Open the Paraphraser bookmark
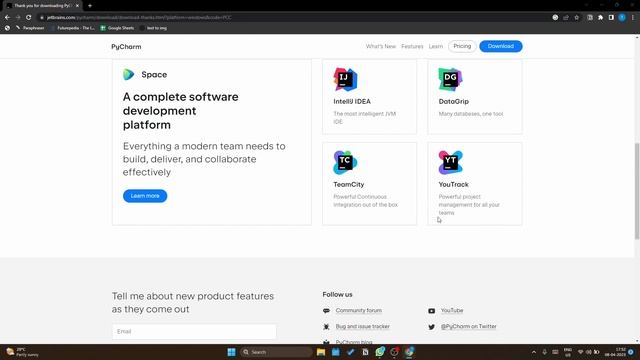This screenshot has height=360, width=640. [x=30, y=28]
